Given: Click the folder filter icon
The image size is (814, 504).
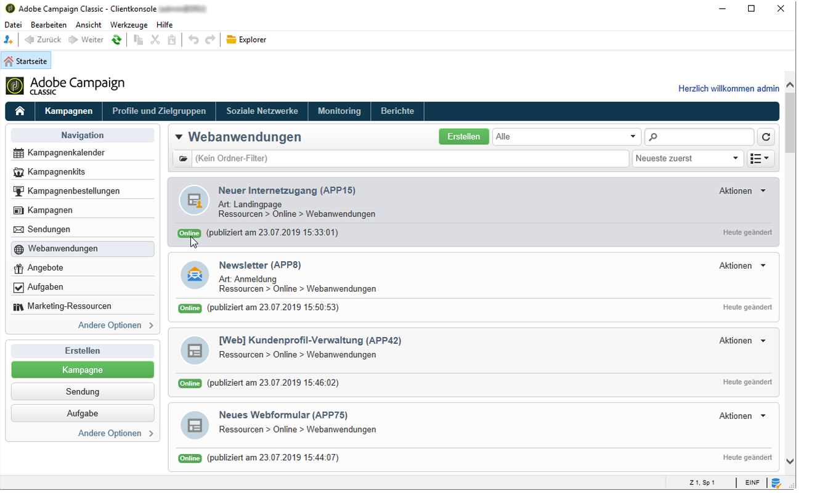Looking at the screenshot, I should (183, 159).
